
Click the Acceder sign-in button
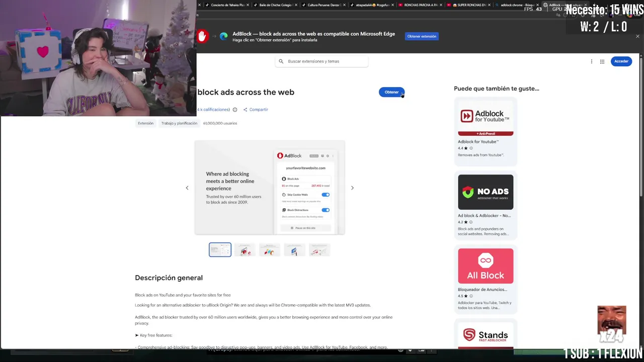pyautogui.click(x=621, y=61)
